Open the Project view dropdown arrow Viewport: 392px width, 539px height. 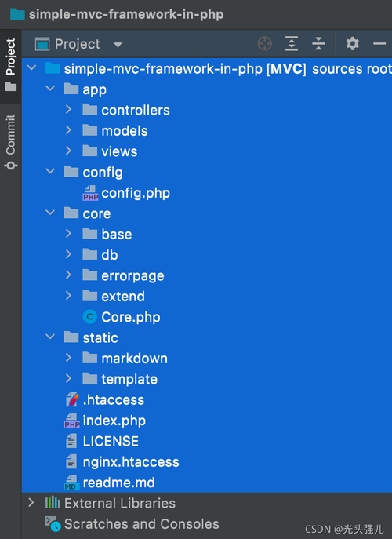click(x=118, y=45)
